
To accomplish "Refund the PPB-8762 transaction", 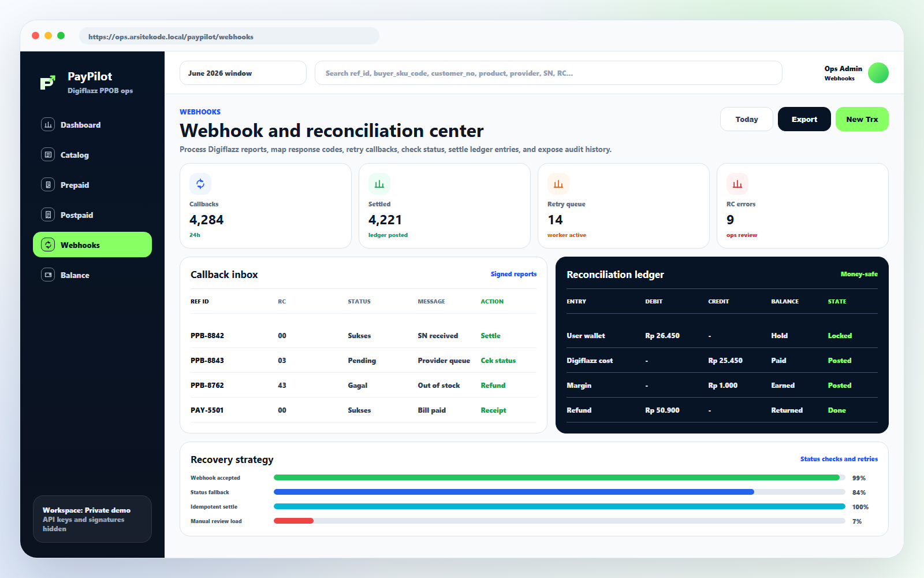I will [x=493, y=385].
